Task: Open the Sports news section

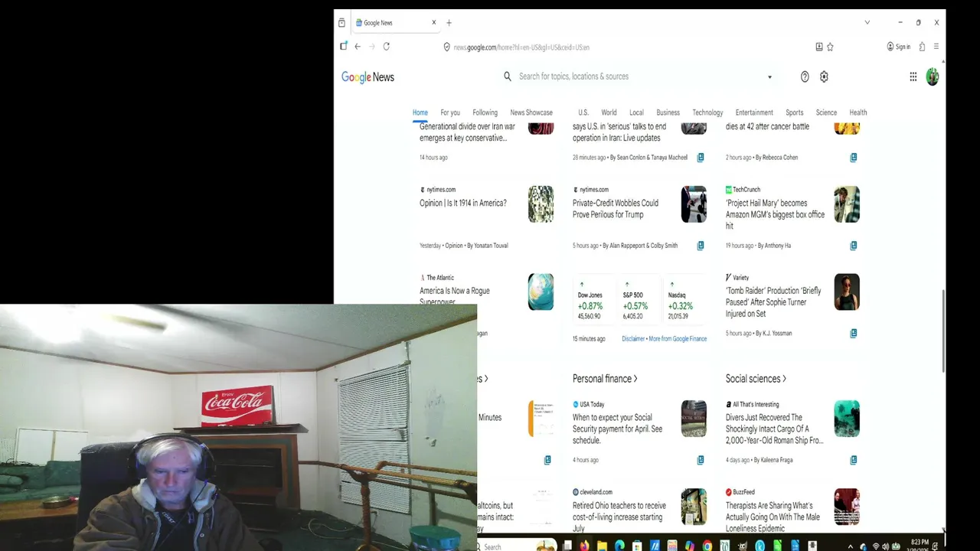Action: pos(795,112)
